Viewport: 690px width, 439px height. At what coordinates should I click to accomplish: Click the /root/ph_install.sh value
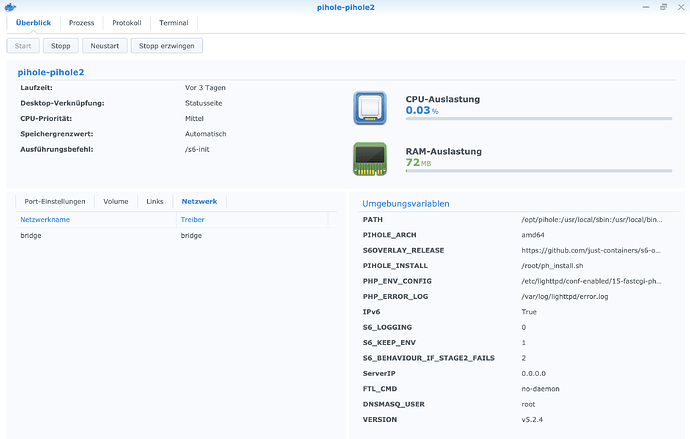coord(552,266)
